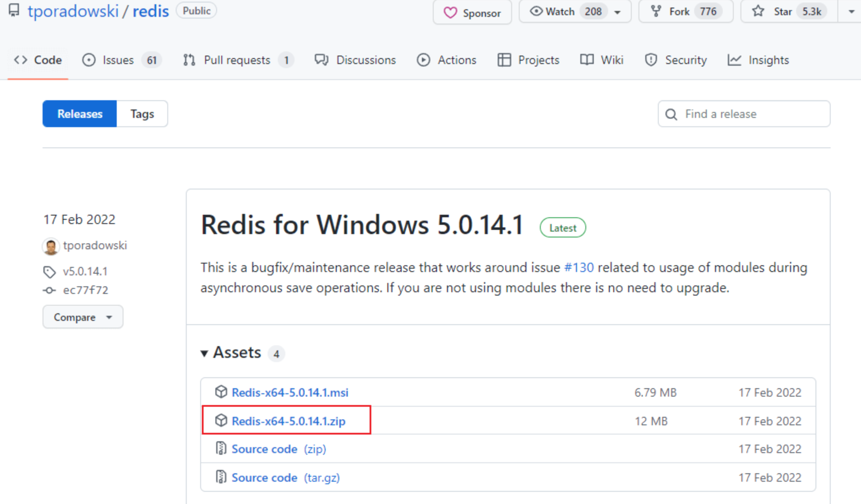Click the 17 Feb 2022 release date in sidebar

(79, 219)
